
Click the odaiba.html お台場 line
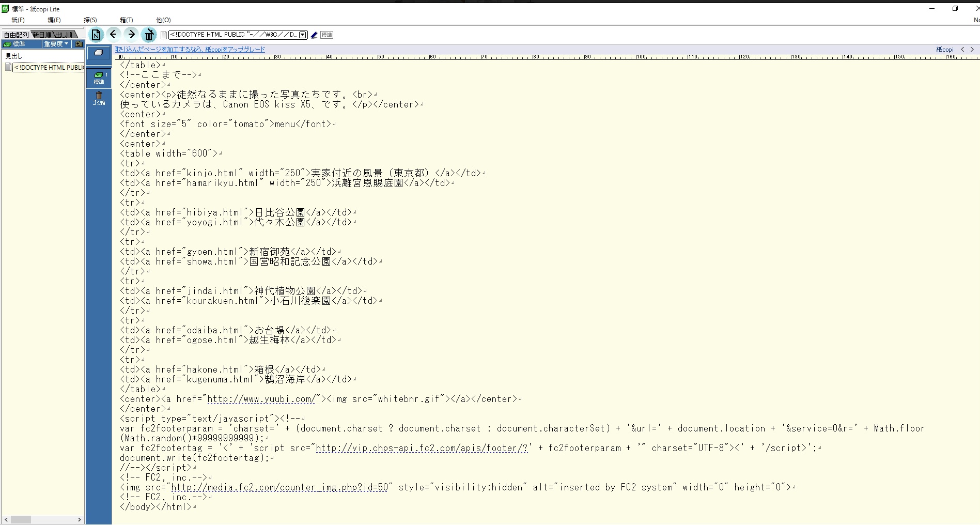click(x=228, y=330)
